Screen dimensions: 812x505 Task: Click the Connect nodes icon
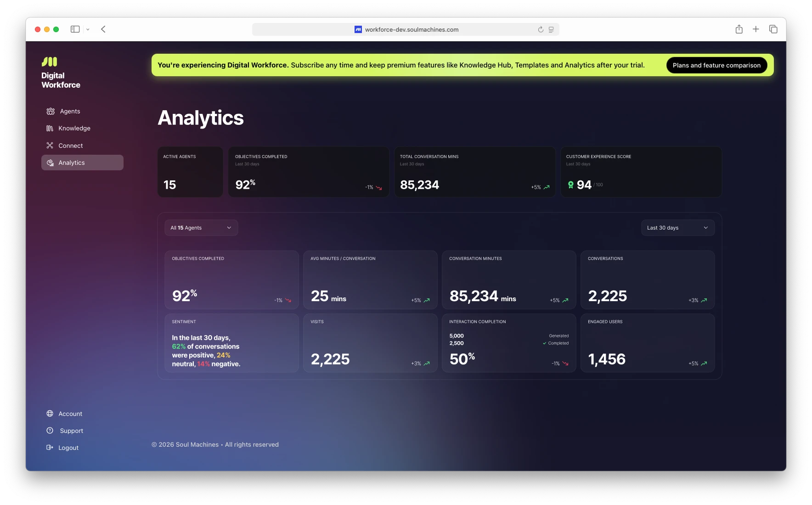(x=50, y=146)
